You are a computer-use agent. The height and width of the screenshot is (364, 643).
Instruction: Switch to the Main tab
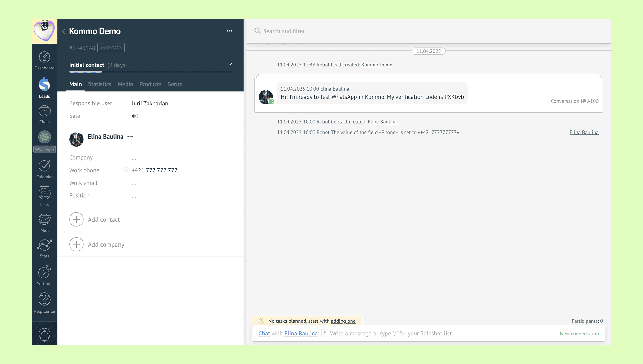coord(75,84)
